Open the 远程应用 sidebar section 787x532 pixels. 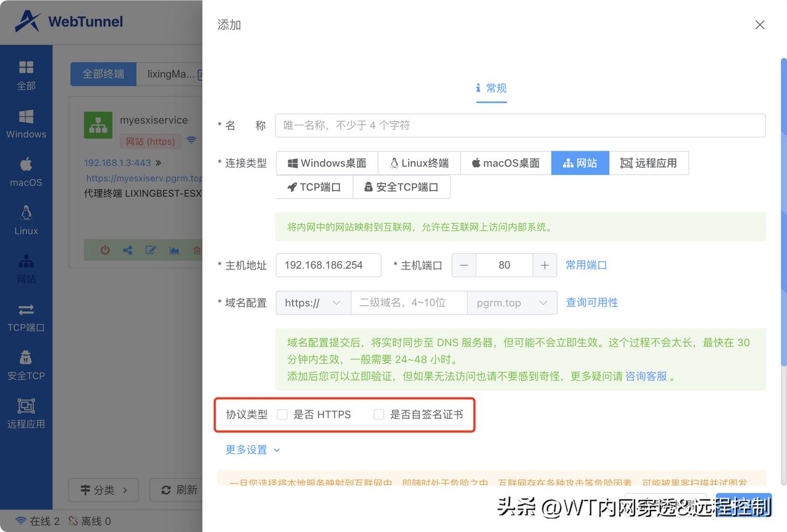click(x=26, y=414)
